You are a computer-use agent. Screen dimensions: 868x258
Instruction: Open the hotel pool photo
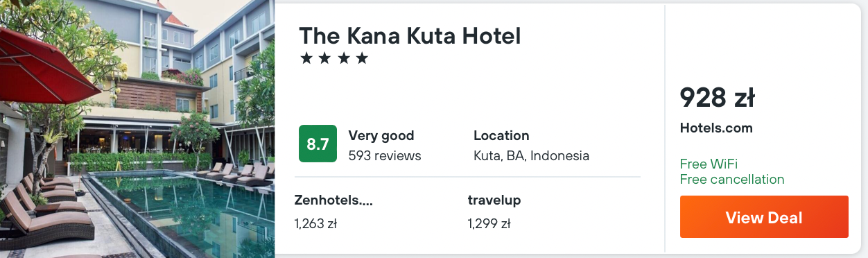[137, 129]
